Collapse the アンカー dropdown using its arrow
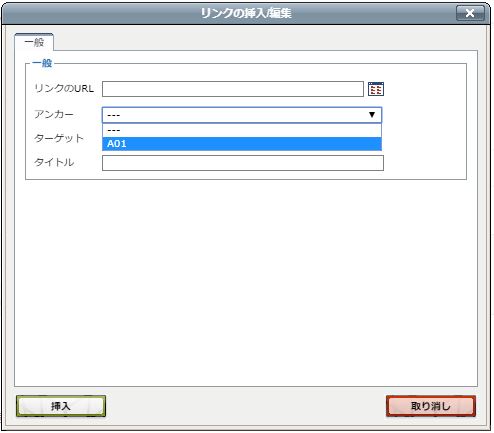 click(x=372, y=115)
